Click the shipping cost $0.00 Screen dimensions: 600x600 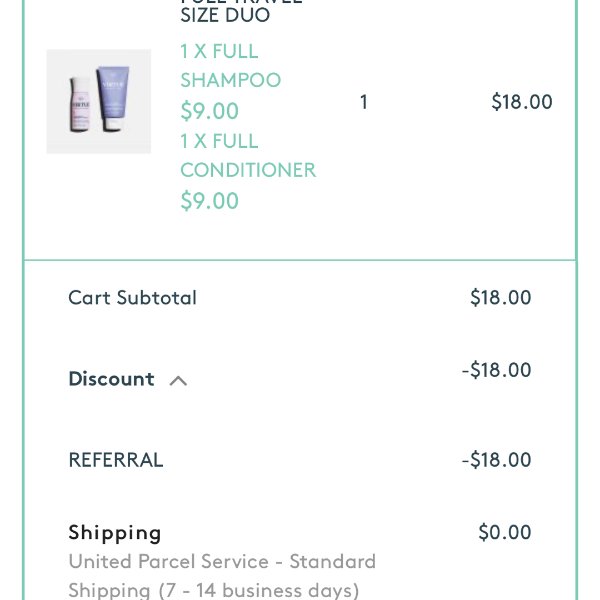[504, 532]
